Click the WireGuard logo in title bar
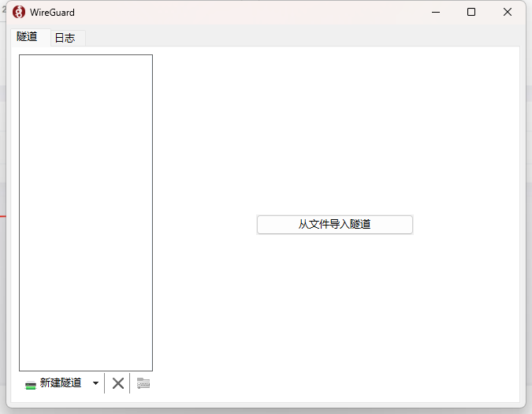 click(19, 12)
